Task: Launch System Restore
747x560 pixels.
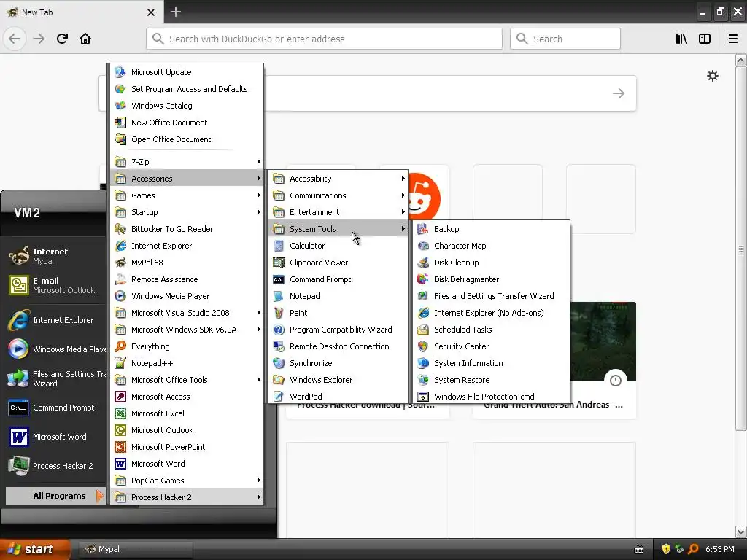Action: (492, 379)
